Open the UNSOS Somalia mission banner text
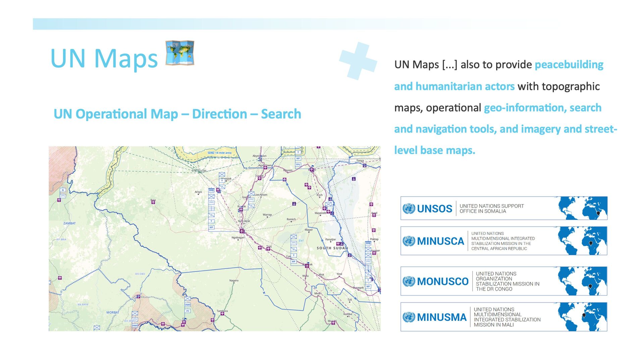The width and height of the screenshot is (644, 362). (x=491, y=208)
